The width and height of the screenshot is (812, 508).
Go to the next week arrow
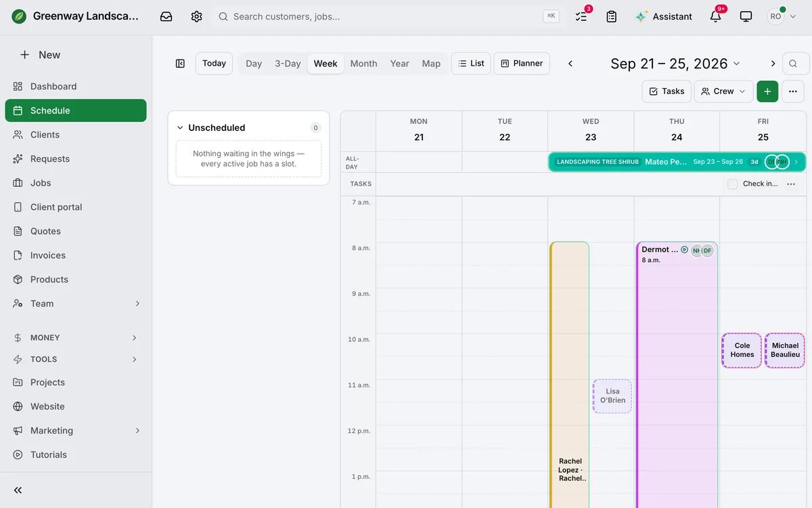(x=773, y=64)
